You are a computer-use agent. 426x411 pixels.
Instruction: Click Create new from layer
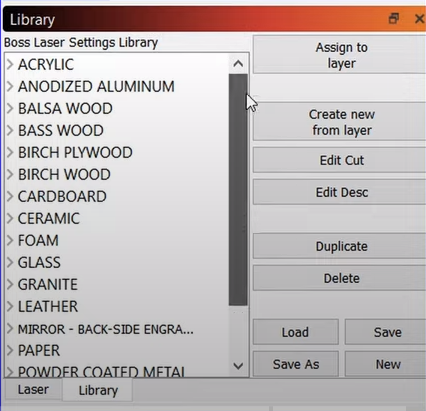point(339,122)
